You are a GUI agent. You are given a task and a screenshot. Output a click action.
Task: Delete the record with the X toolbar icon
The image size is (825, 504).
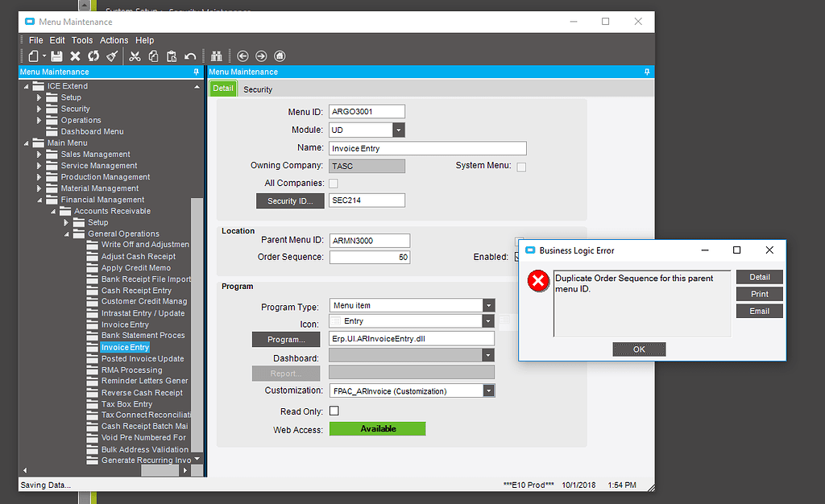(x=75, y=56)
